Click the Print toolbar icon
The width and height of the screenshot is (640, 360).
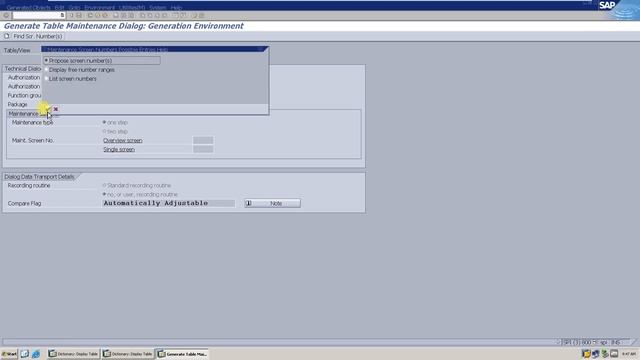coord(116,16)
